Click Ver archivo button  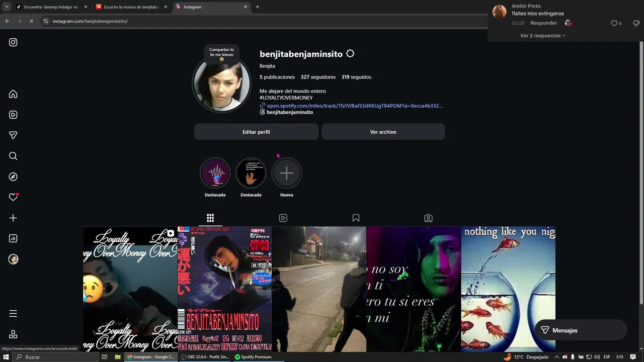(383, 132)
